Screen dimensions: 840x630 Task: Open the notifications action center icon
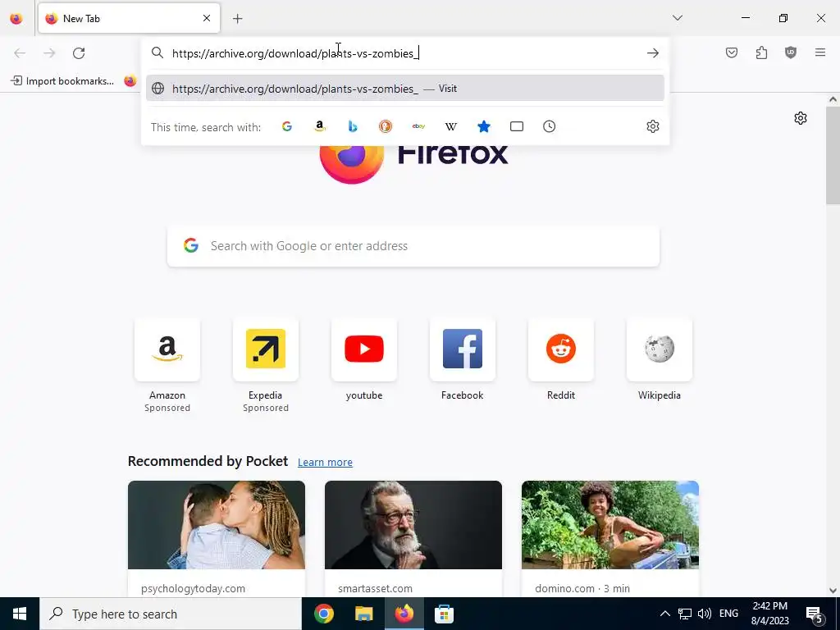[x=815, y=614]
